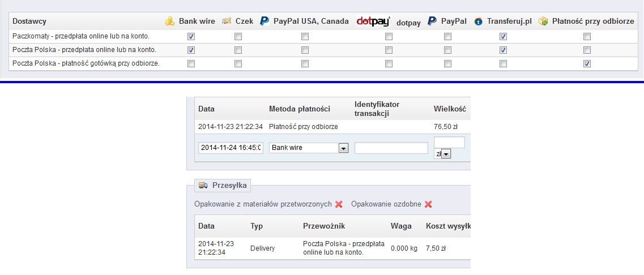Click Płatność przy odbiorze payment method cell

pos(304,127)
